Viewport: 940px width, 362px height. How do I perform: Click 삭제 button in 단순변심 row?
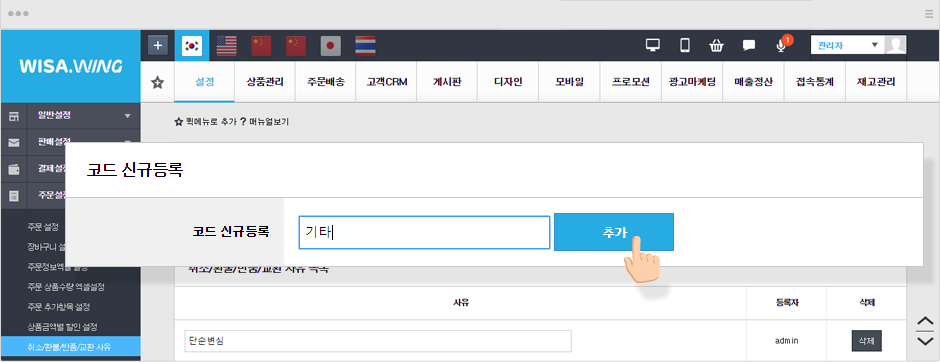(866, 340)
